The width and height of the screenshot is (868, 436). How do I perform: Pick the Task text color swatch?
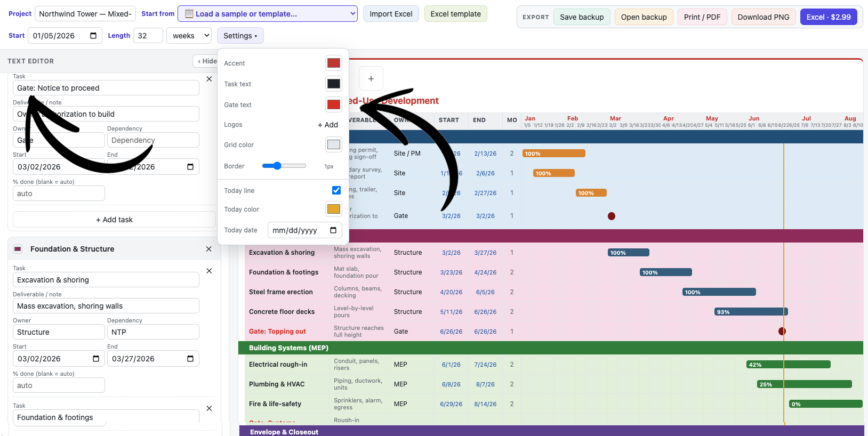click(x=334, y=84)
